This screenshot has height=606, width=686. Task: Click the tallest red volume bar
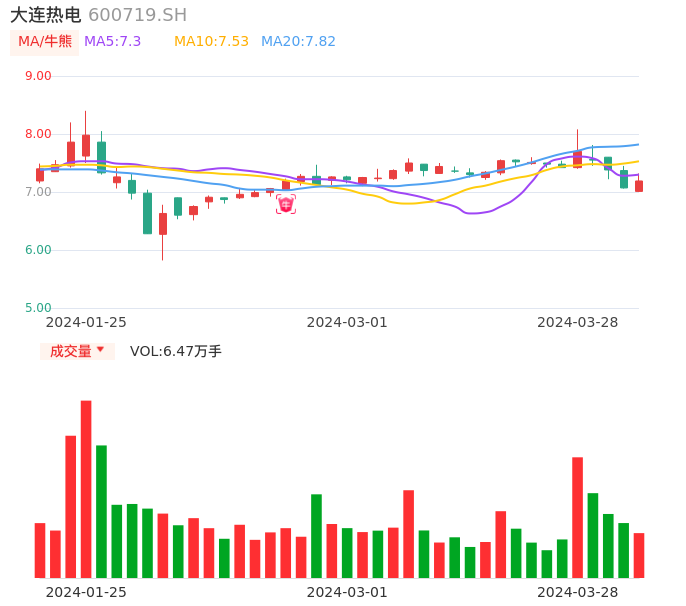coord(86,488)
